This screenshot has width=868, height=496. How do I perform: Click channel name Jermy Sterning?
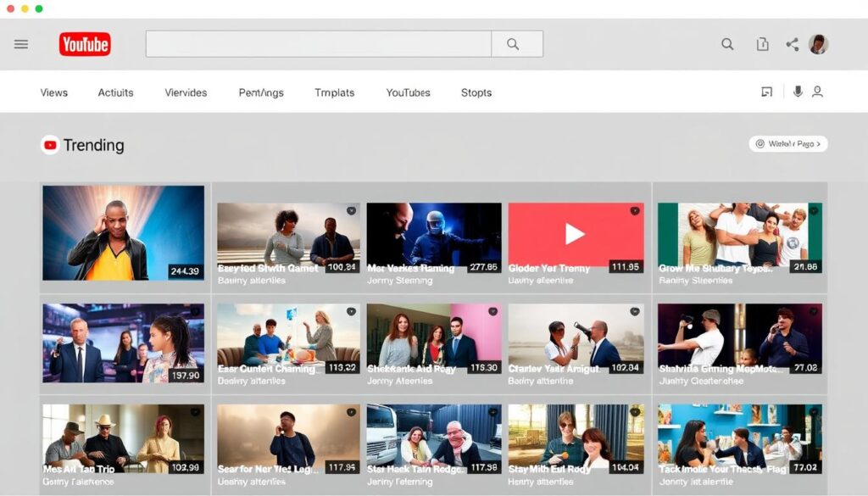click(400, 281)
